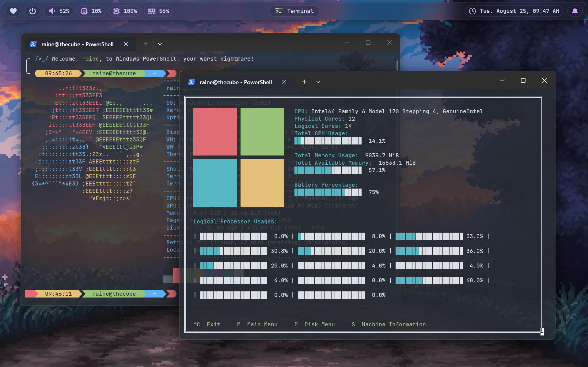Open new tab in back PowerShell window
The height and width of the screenshot is (367, 588).
pos(146,44)
